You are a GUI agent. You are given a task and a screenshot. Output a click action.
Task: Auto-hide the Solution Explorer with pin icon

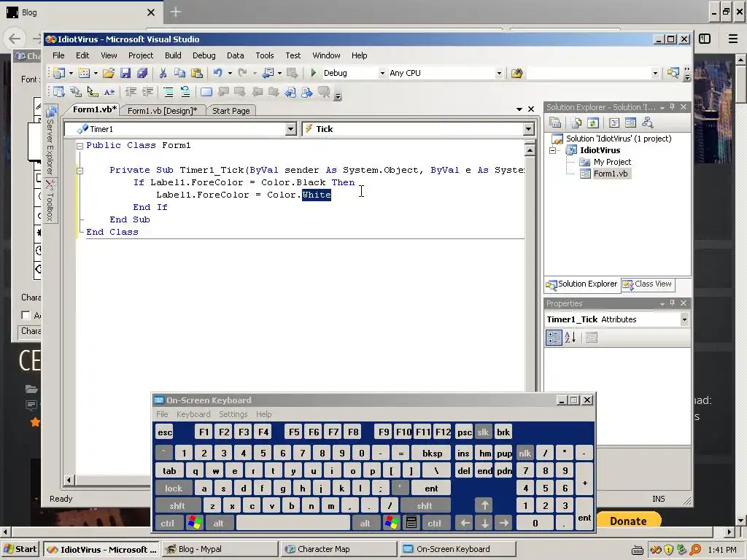coord(672,107)
